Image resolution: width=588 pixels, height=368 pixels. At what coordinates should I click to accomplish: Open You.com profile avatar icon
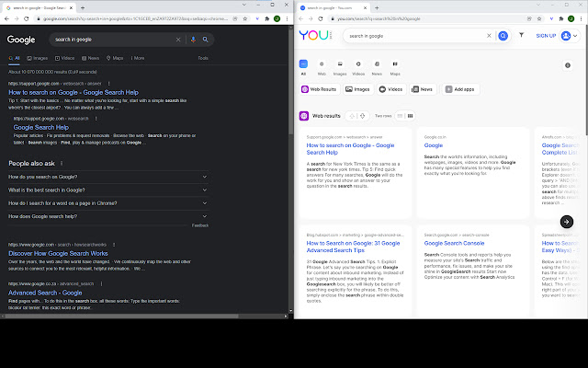coord(566,36)
